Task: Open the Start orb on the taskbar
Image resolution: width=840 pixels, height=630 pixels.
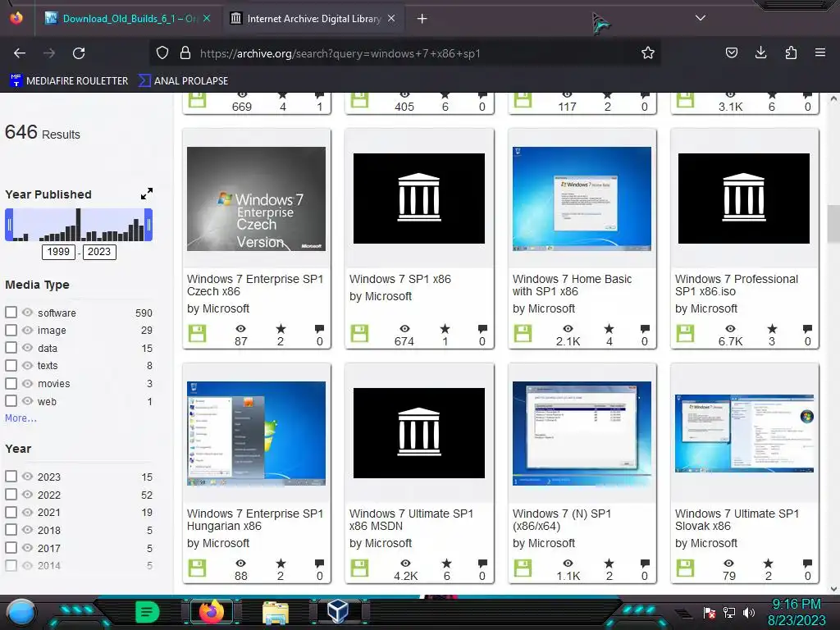Action: pos(21,612)
